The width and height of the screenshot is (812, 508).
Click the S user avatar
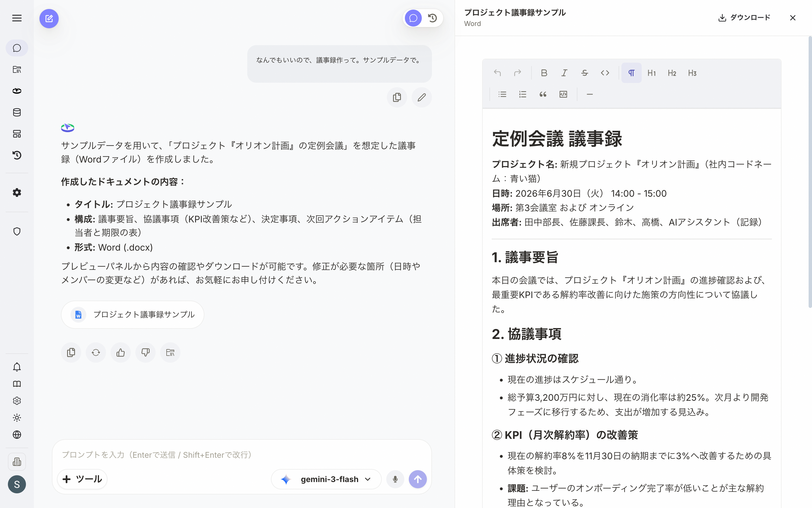[17, 484]
